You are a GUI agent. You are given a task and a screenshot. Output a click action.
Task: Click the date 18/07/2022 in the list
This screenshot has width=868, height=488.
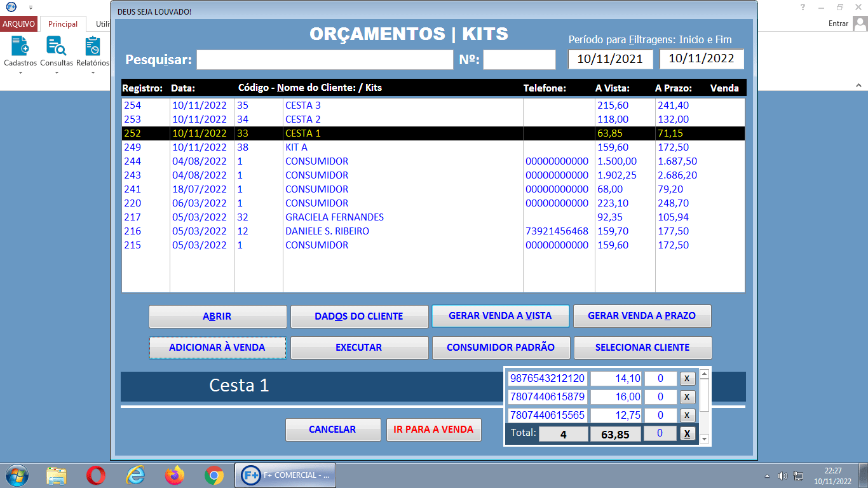tap(199, 189)
